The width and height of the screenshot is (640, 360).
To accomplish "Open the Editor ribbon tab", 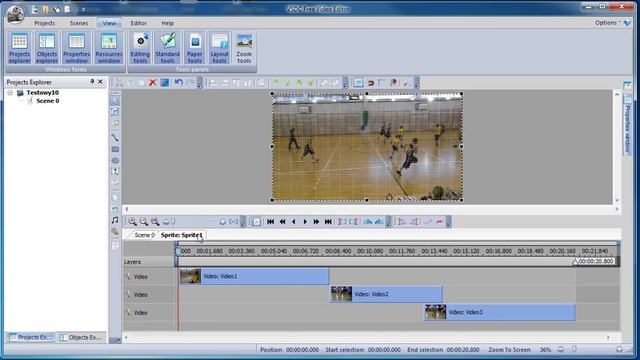I will point(139,23).
